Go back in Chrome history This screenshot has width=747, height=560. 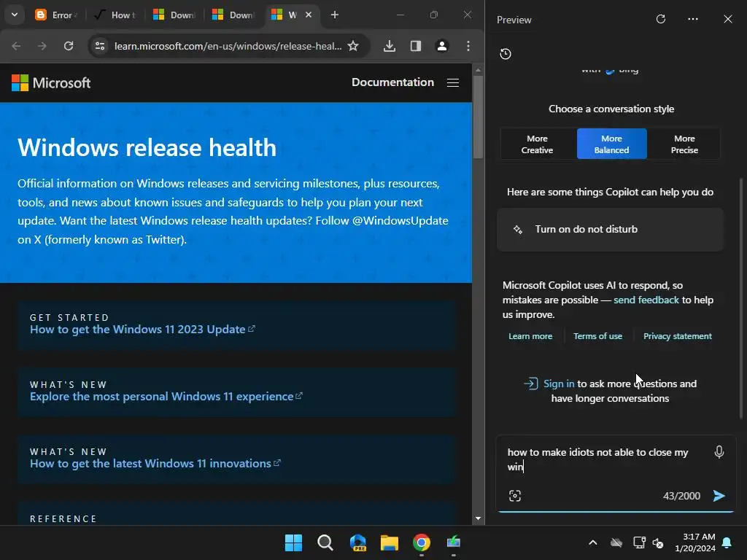click(x=16, y=46)
